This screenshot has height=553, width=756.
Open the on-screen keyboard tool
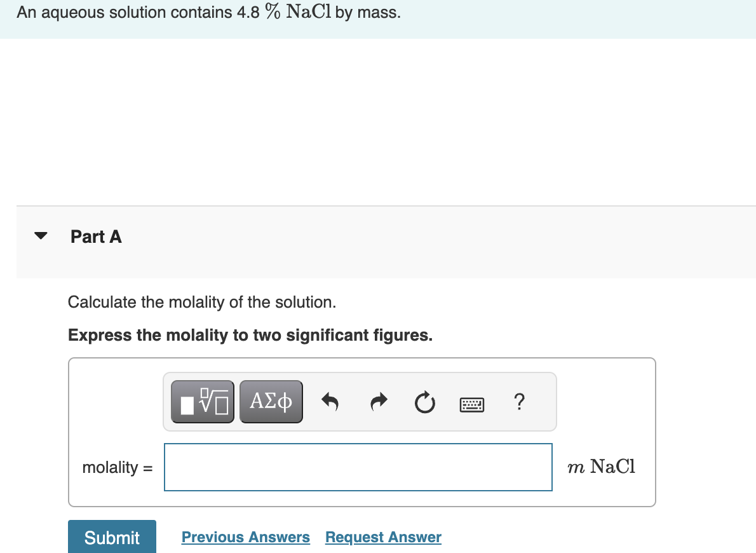tap(471, 404)
